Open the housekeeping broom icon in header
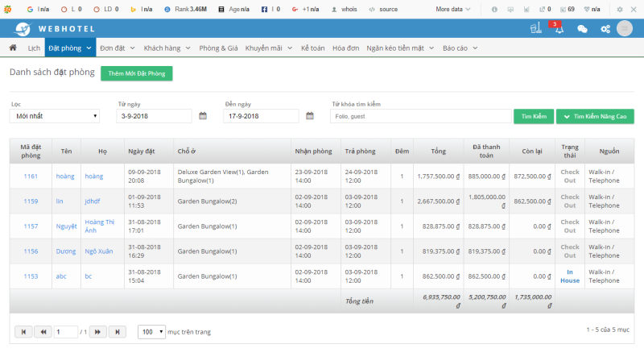Screen dimensions: 644x361 pos(535,28)
